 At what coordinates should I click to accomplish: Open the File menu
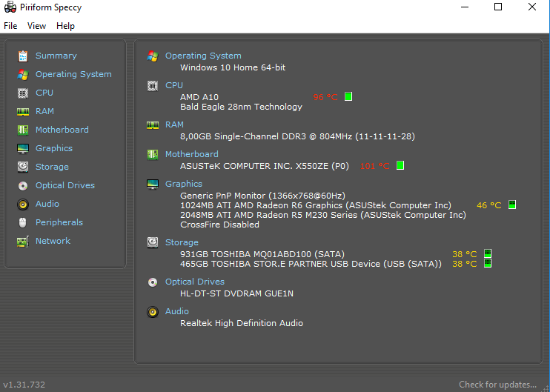click(x=10, y=26)
